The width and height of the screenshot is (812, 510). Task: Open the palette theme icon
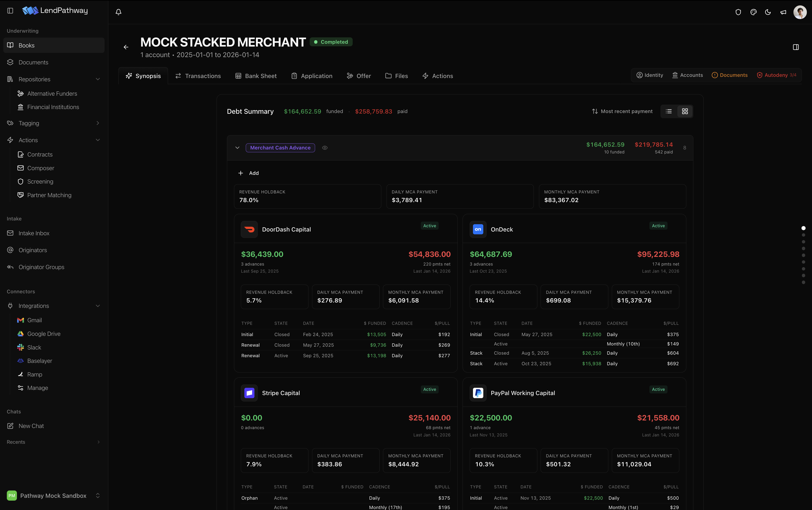[x=753, y=12]
